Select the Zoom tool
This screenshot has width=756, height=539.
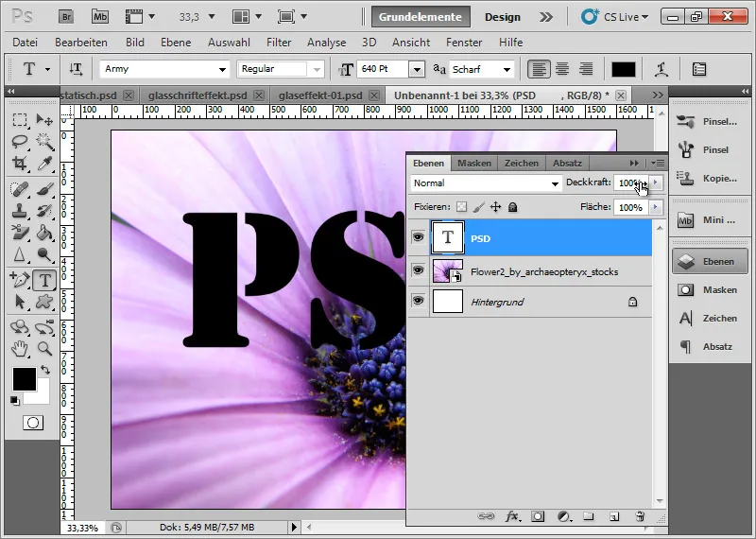44,348
